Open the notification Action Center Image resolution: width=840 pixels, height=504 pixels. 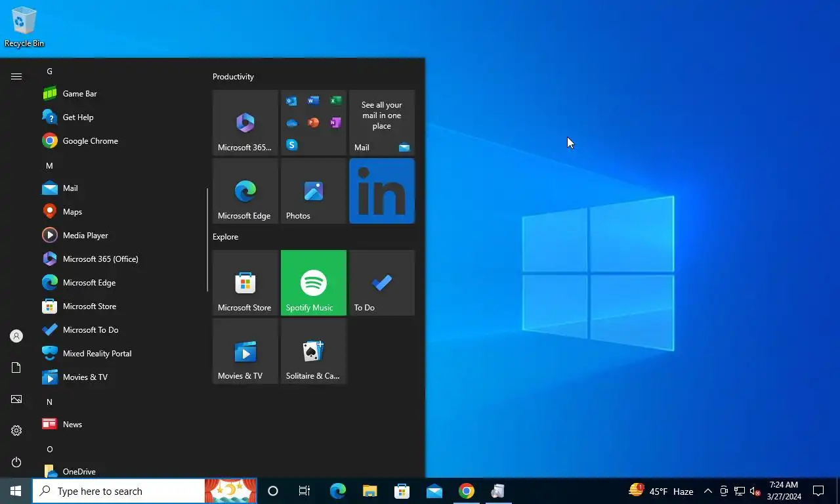click(x=818, y=491)
